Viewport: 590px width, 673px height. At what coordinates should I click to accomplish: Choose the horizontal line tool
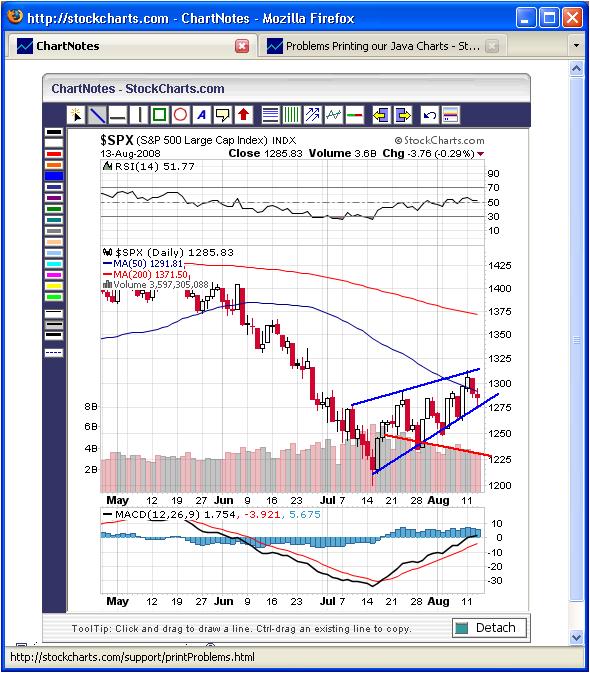pos(118,115)
